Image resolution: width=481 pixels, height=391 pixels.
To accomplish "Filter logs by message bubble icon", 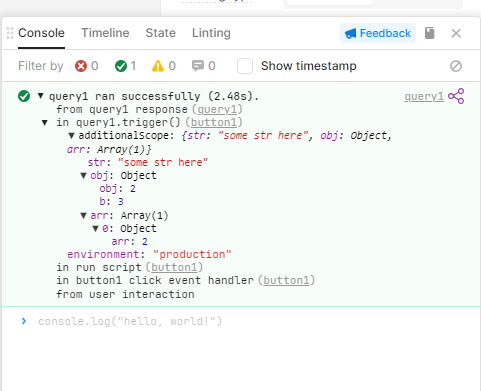I will (198, 66).
